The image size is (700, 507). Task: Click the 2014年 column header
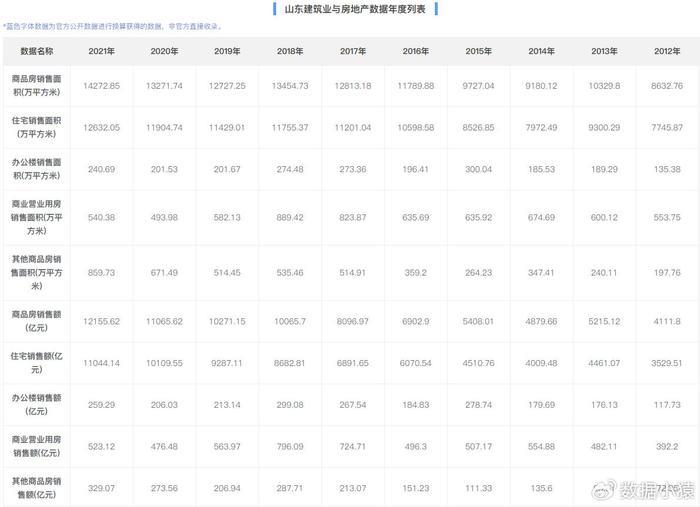[x=542, y=50]
